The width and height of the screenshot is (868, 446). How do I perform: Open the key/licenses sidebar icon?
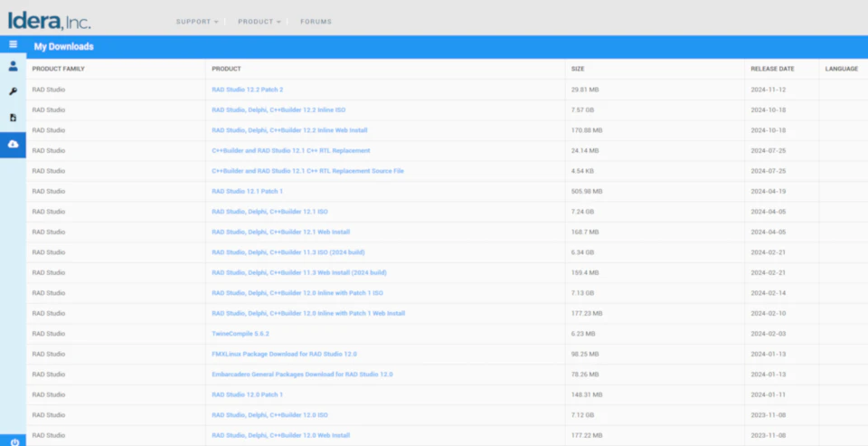tap(13, 92)
